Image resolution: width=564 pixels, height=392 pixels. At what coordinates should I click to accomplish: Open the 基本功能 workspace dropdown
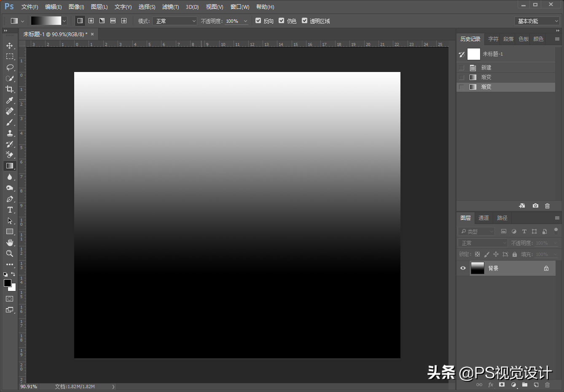click(x=537, y=21)
